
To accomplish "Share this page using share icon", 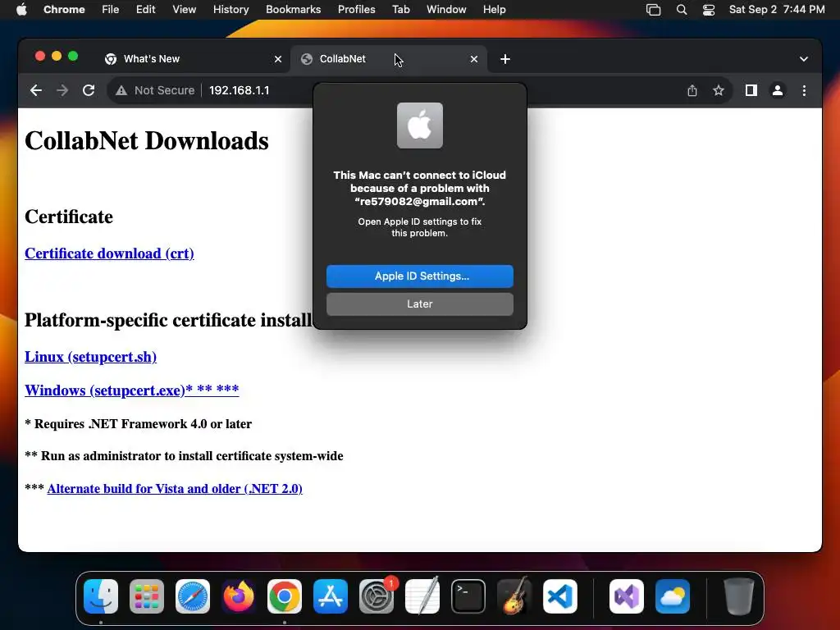I will (692, 90).
